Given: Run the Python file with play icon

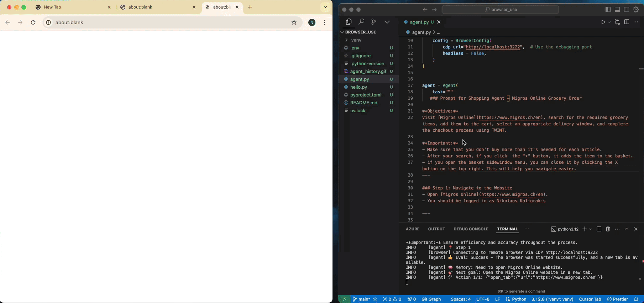Looking at the screenshot, I should [x=603, y=22].
